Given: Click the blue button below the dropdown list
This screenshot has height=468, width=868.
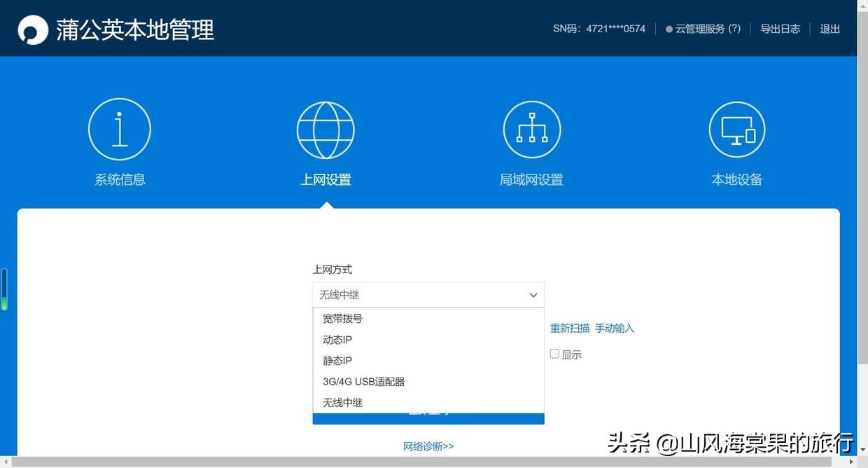Looking at the screenshot, I should click(x=428, y=418).
